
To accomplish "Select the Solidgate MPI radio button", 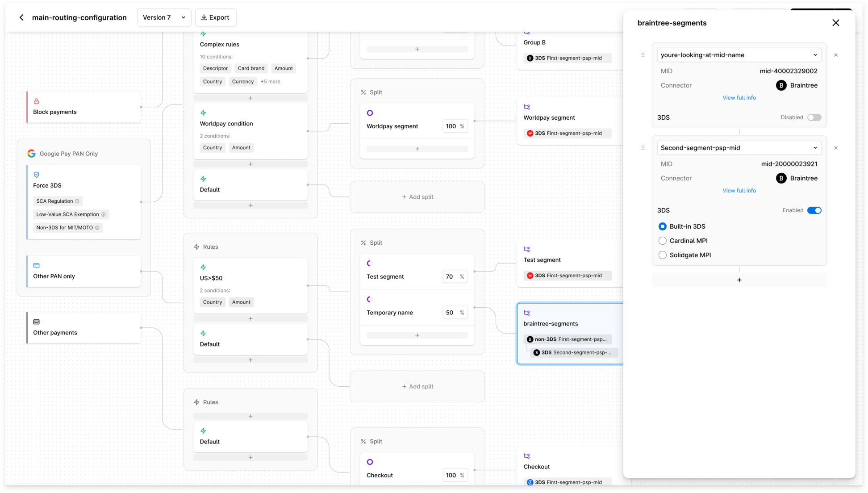I will (x=663, y=255).
